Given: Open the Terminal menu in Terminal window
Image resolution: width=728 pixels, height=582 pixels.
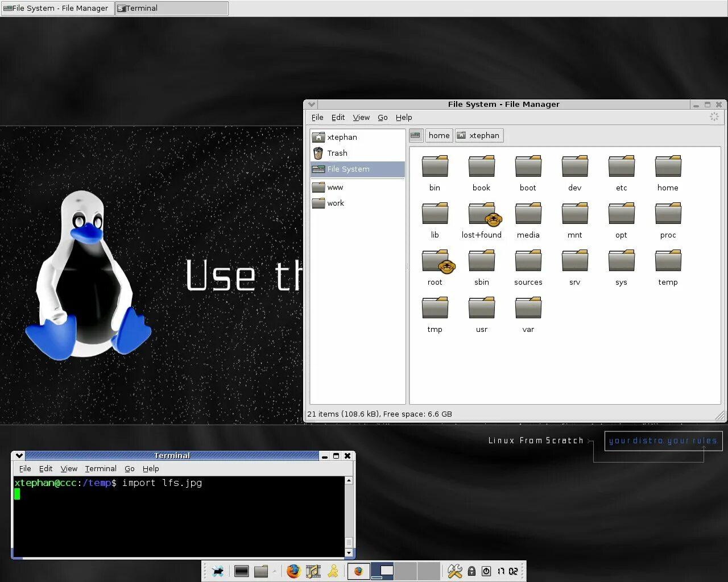Looking at the screenshot, I should tap(101, 468).
